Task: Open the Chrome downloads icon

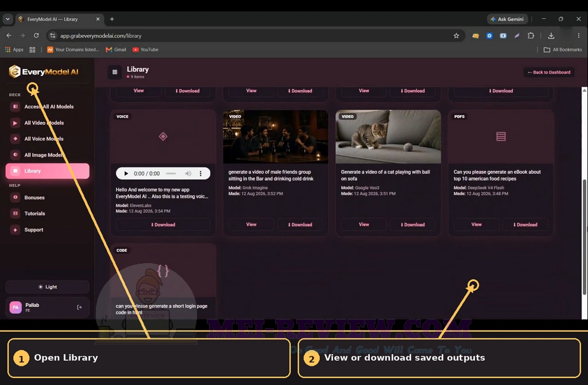Action: click(x=551, y=36)
